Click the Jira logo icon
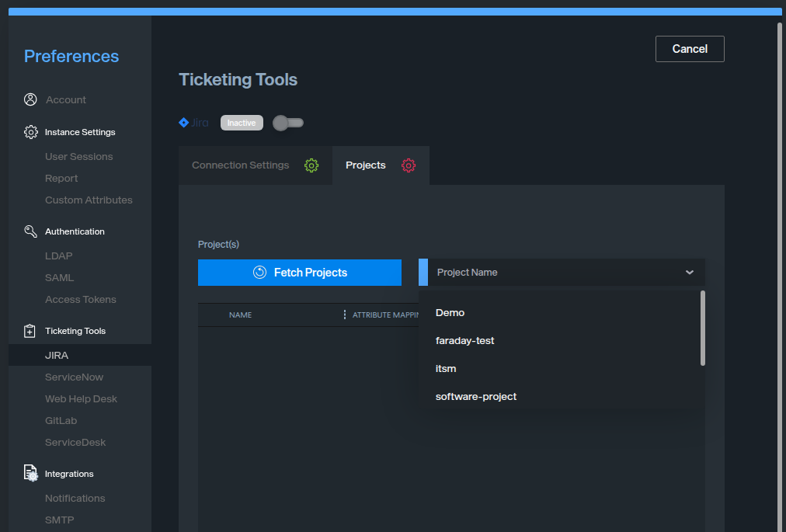This screenshot has width=786, height=532. tap(184, 123)
